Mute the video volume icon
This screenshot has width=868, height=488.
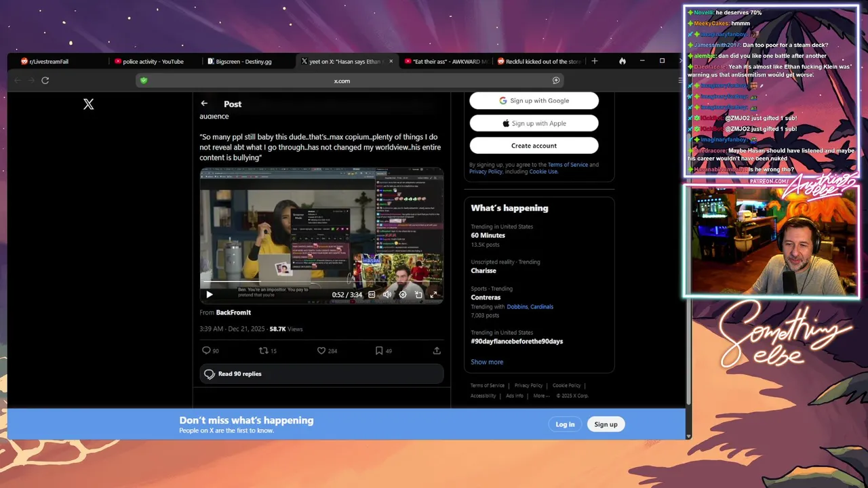[387, 294]
